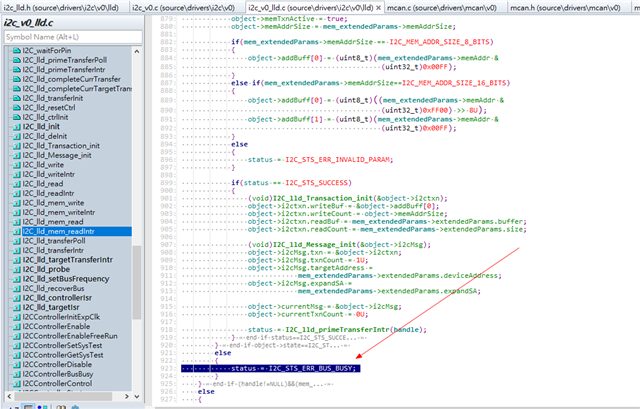Click the function icon beside I2C_lld_transferPoll

pyautogui.click(x=17, y=241)
